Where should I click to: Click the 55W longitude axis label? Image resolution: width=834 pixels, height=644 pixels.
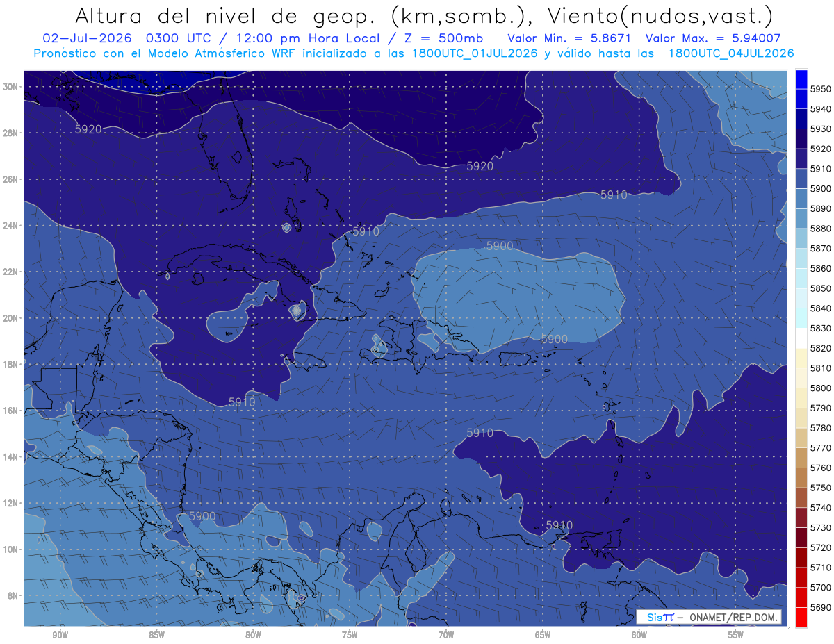point(736,635)
